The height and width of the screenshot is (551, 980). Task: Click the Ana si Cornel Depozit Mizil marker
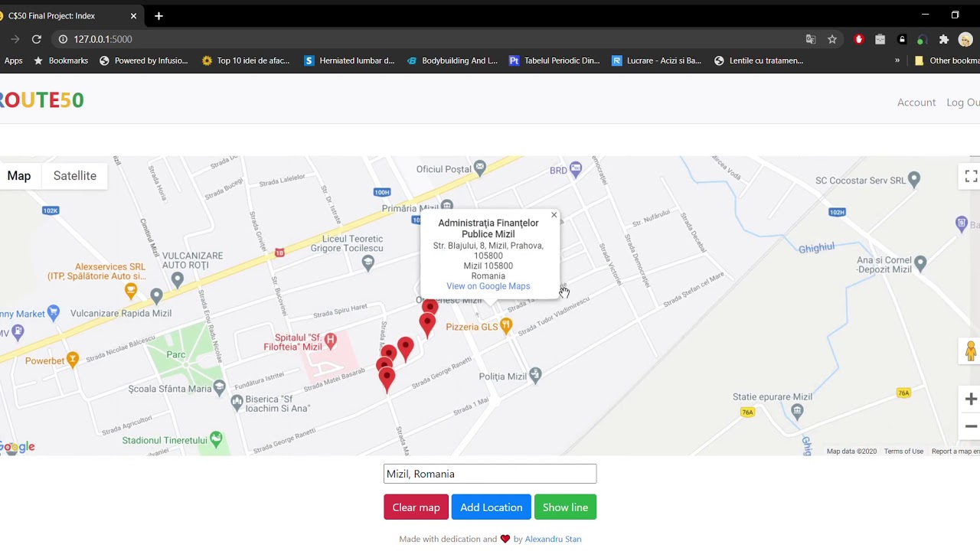920,262
